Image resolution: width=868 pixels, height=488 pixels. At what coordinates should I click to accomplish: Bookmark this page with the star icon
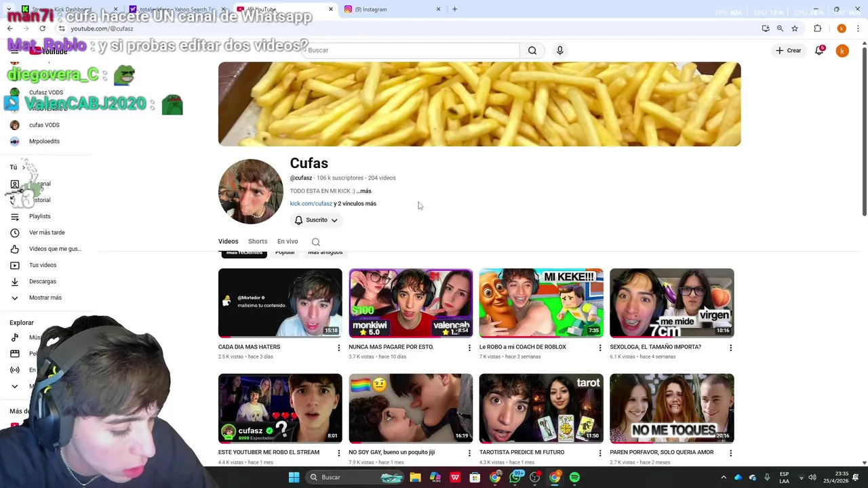pyautogui.click(x=795, y=28)
